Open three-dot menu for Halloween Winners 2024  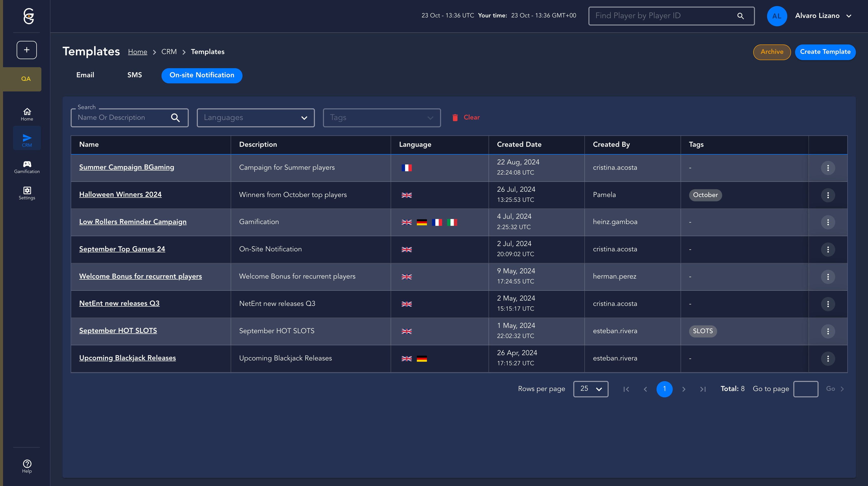[828, 195]
